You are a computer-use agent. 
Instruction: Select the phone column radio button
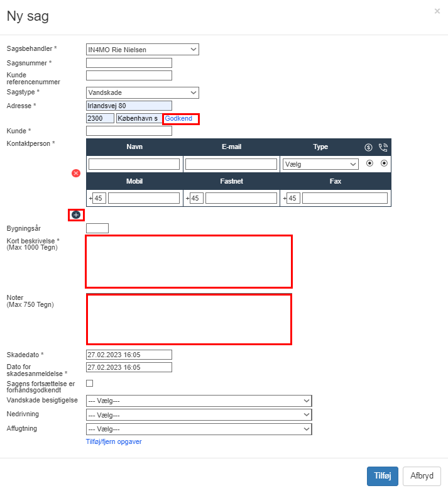coord(384,163)
